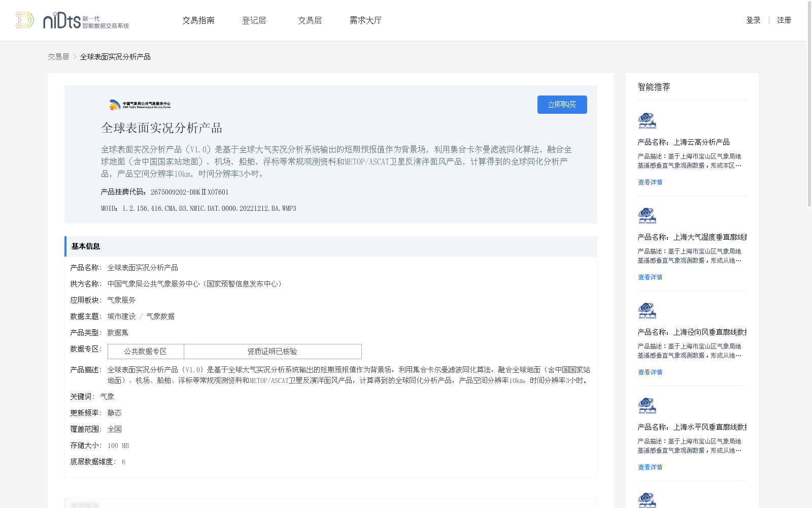Image resolution: width=812 pixels, height=508 pixels.
Task: Click the fifth recommended product logo icon
Action: tap(647, 500)
